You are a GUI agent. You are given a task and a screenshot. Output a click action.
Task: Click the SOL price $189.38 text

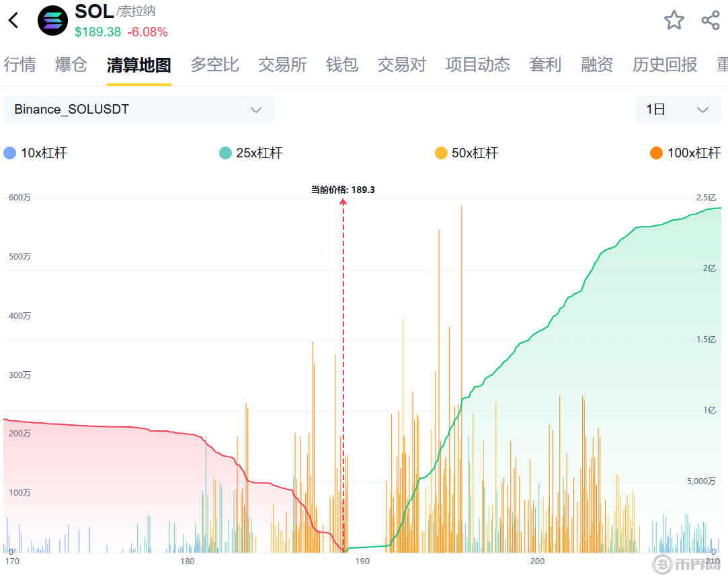(97, 32)
